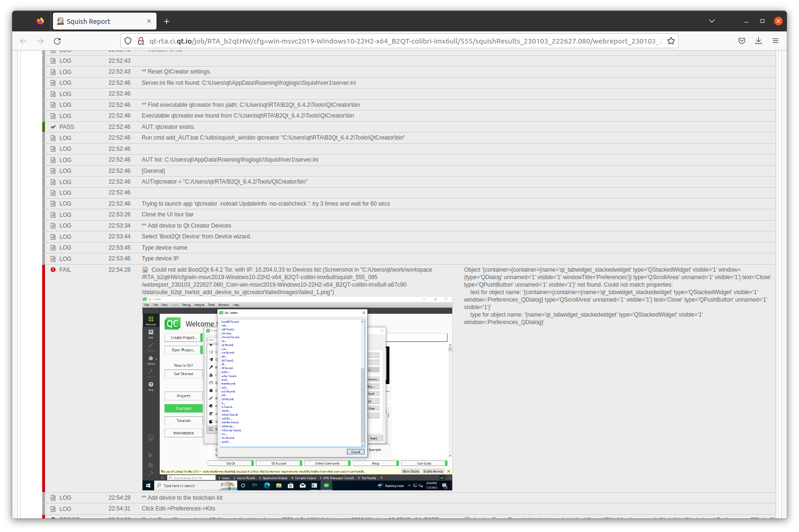Click the 22:54:31 timestamp
This screenshot has height=532, width=799.
click(119, 509)
